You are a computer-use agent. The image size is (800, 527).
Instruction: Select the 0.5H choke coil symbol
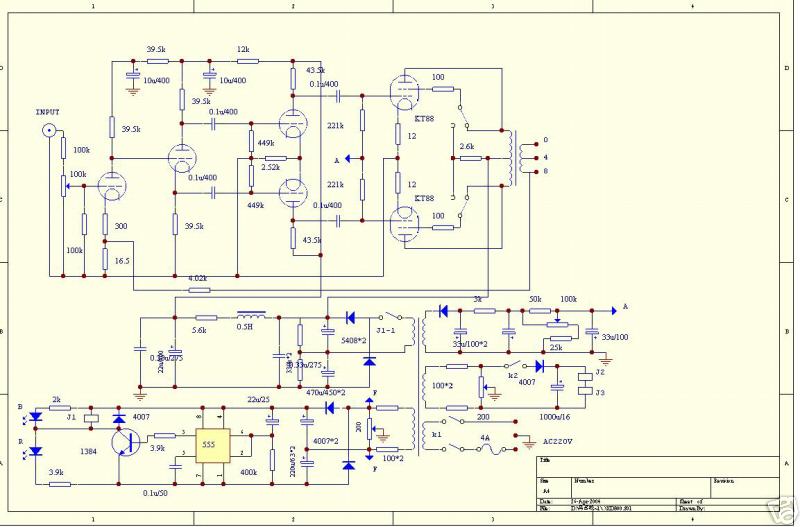point(252,315)
